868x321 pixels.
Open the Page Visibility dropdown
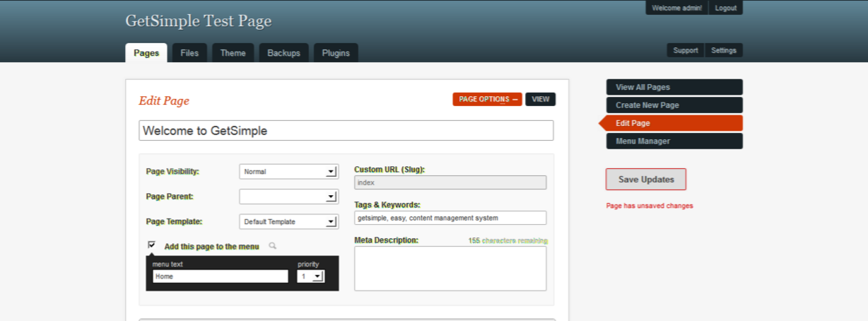[x=289, y=172]
